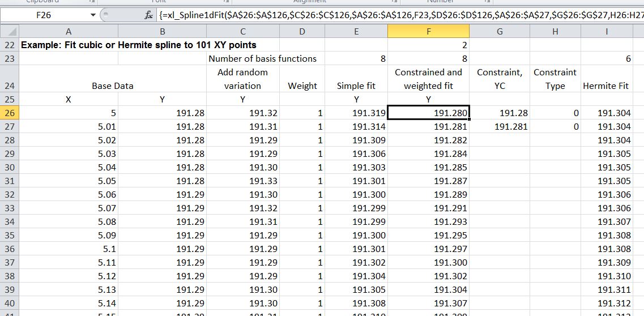The height and width of the screenshot is (316, 644).
Task: Click into the formula bar xl_Spline1dFit text
Action: [x=396, y=15]
